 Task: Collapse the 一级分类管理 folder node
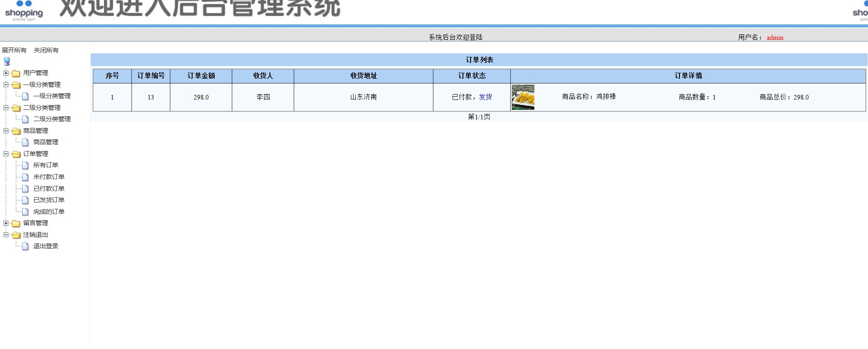pos(6,85)
